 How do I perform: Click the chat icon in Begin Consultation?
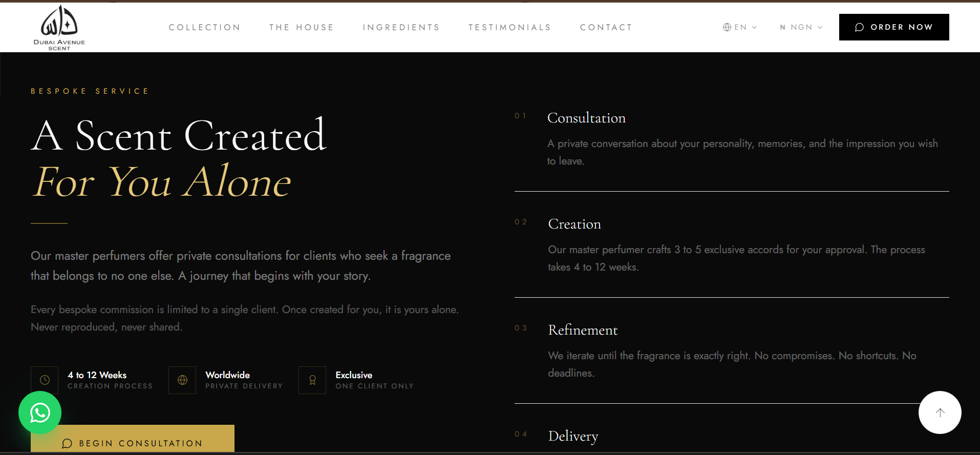(67, 443)
